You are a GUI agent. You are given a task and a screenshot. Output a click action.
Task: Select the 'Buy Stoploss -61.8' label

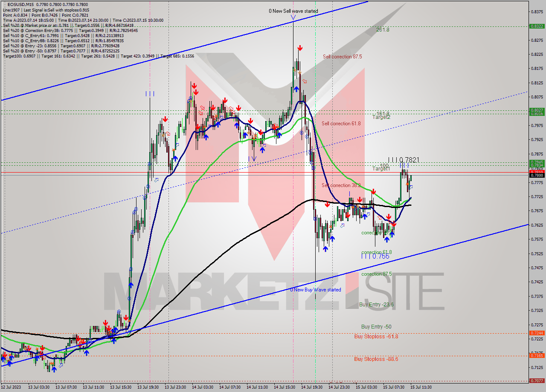(376, 337)
